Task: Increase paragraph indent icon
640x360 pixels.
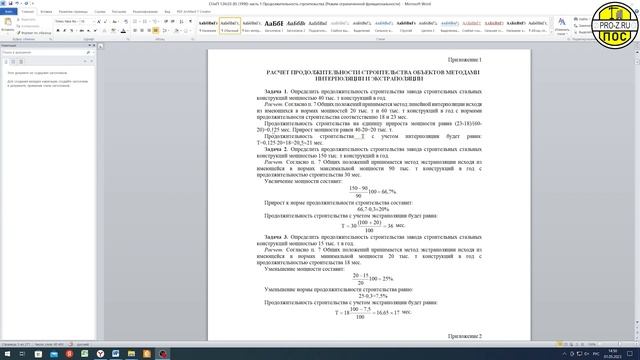Action: pos(173,22)
